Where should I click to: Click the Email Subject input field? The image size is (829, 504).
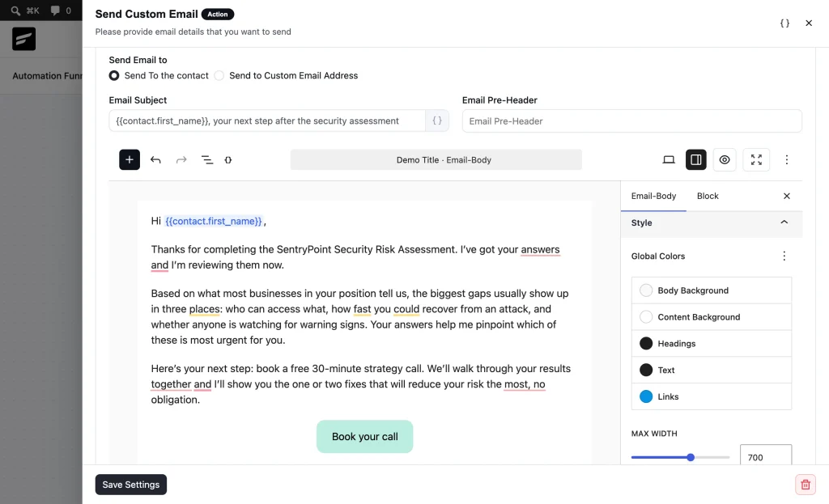(x=267, y=121)
